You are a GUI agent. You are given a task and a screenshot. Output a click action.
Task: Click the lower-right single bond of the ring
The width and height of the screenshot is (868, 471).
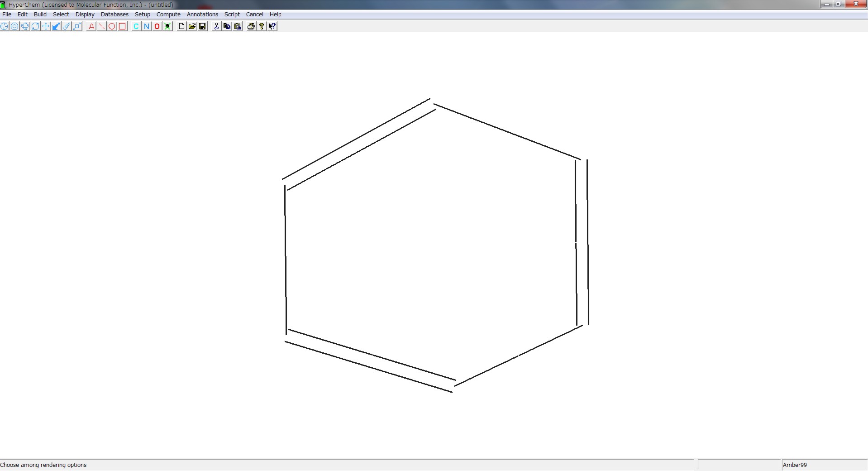pos(518,356)
